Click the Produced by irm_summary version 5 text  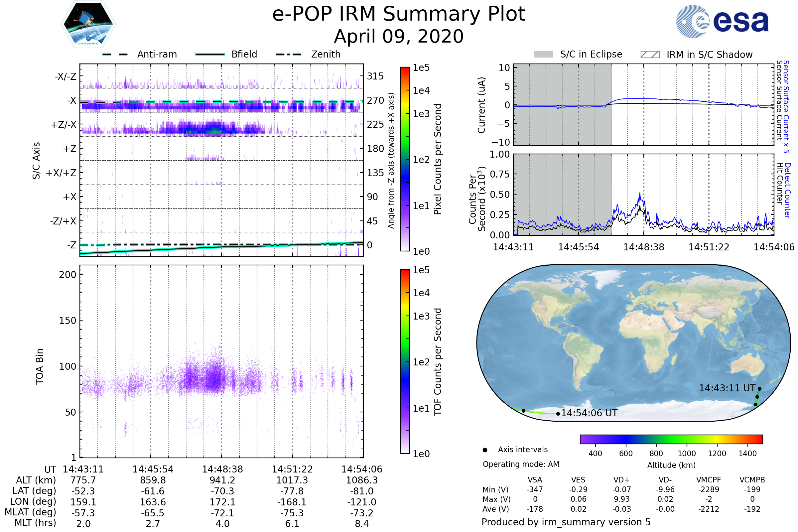[x=566, y=522]
